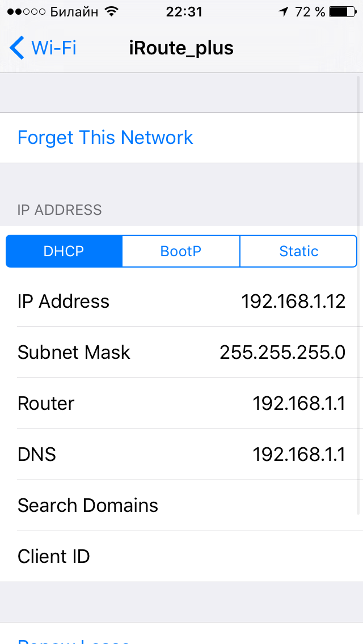This screenshot has height=644, width=363.
Task: Go back to Wi-Fi settings
Action: pyautogui.click(x=43, y=48)
